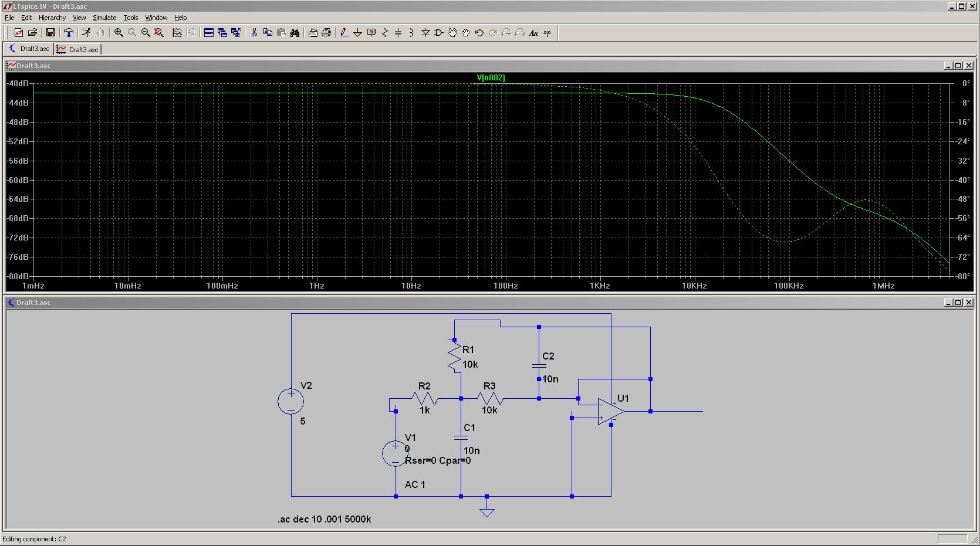
Task: Print using the printer icon
Action: [326, 33]
